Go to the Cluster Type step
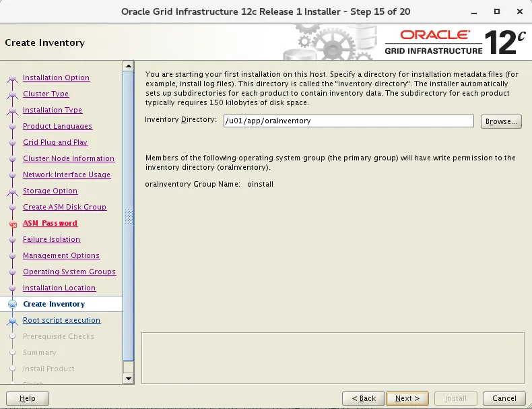Viewport: 532px width, 409px height. [x=46, y=94]
